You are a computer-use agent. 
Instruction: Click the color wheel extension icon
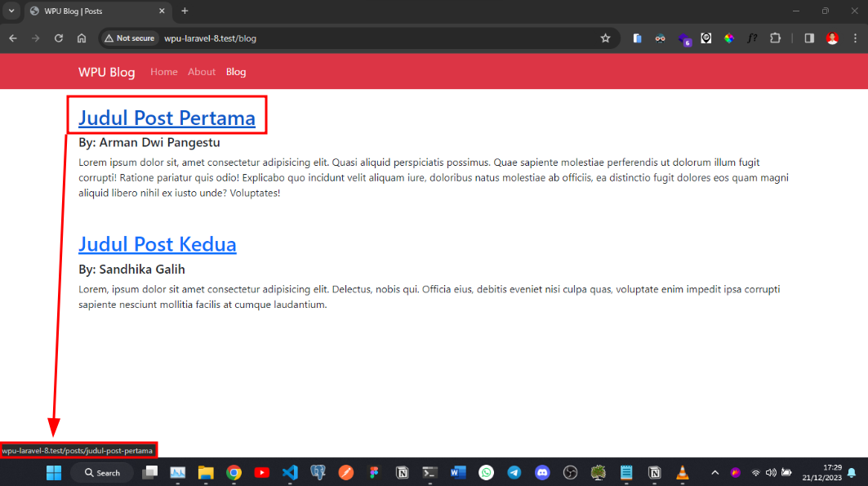point(729,38)
